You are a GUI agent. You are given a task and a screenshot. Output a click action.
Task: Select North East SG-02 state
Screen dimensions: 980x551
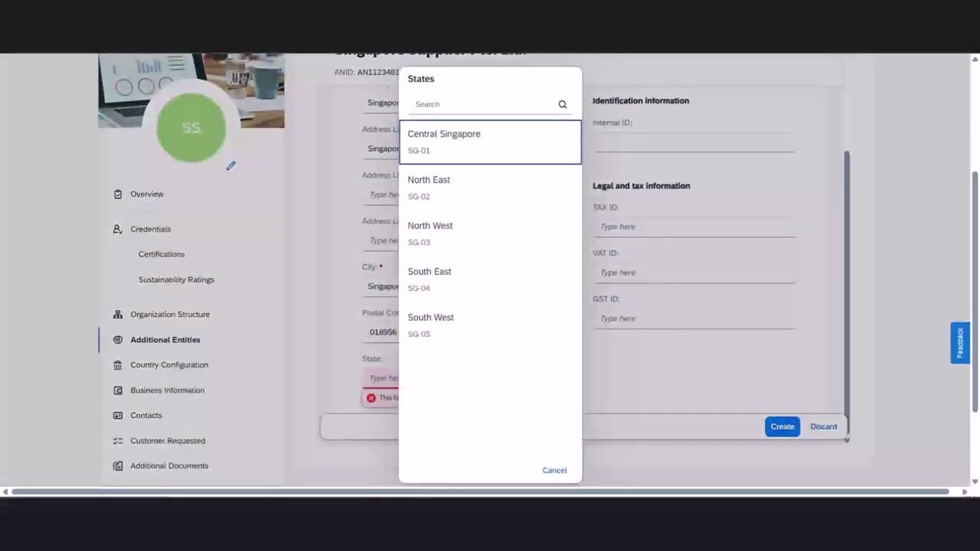[490, 187]
